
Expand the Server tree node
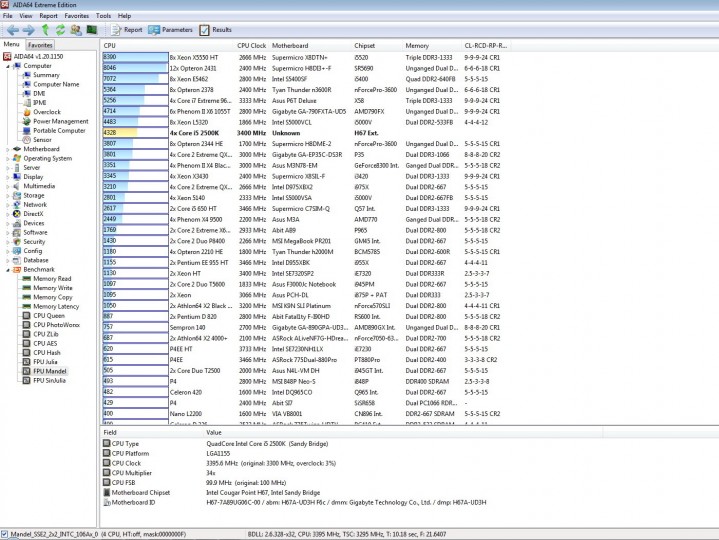point(8,168)
